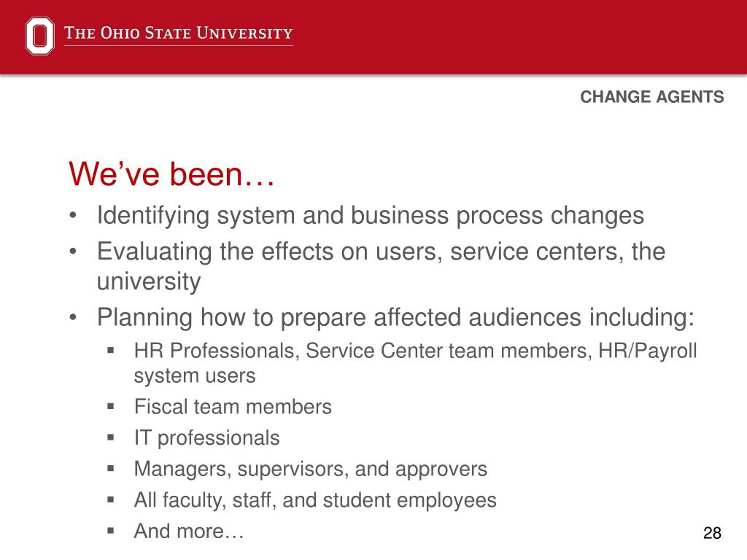Click the "system users" continuation line

coord(195,376)
